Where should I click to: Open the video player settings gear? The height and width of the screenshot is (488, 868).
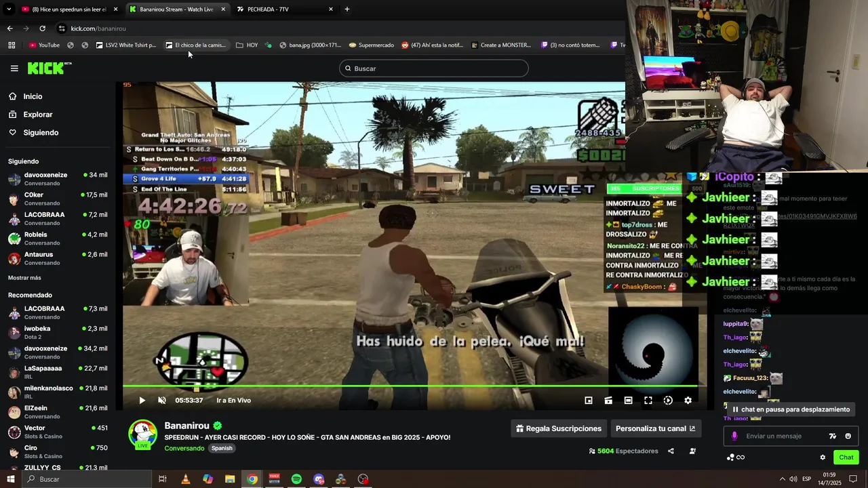pyautogui.click(x=688, y=401)
